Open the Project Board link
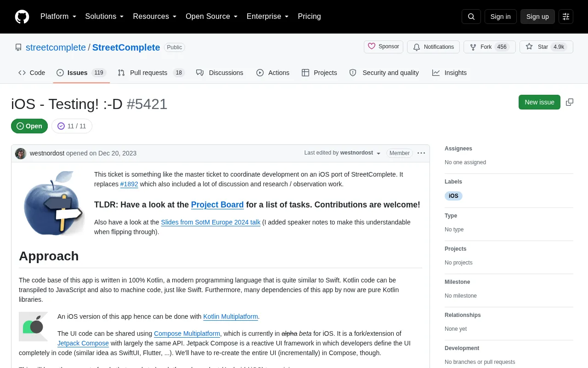Viewport: 588px width, 368px height. click(x=217, y=205)
